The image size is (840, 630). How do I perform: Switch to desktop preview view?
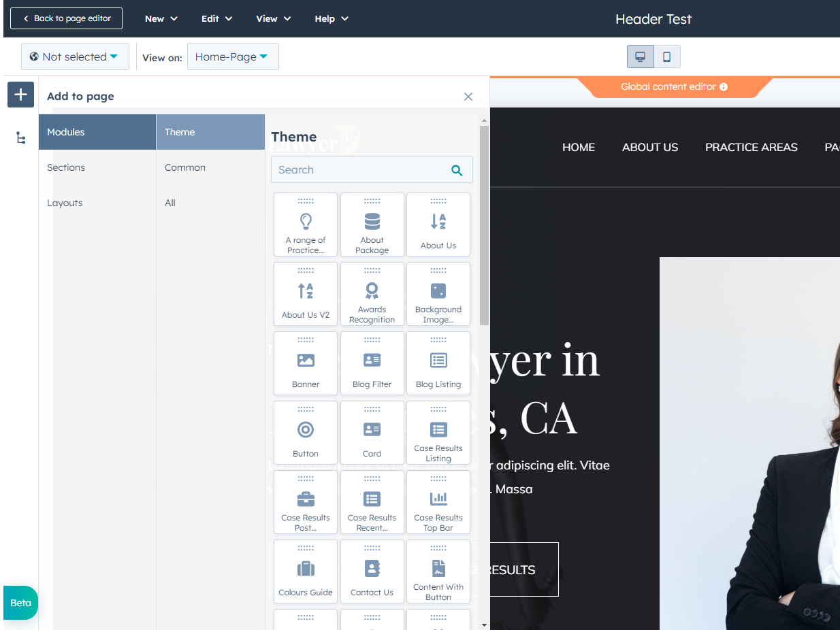click(641, 56)
